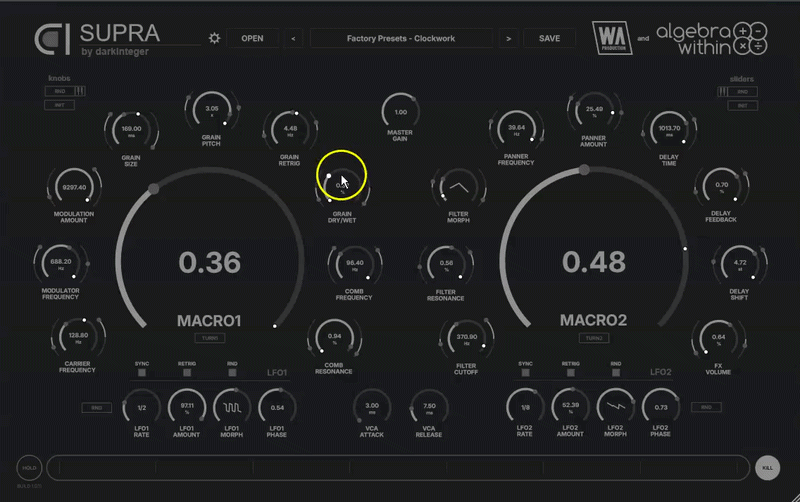Click the Comb Resonance knob
The width and height of the screenshot is (800, 502).
pyautogui.click(x=334, y=338)
